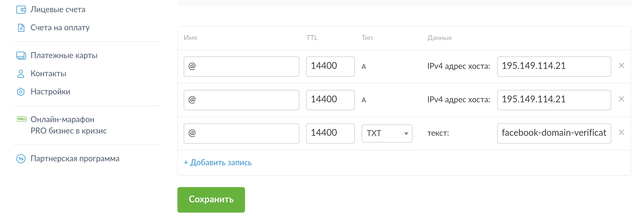Open the TXT record type dropdown
The image size is (644, 216).
click(387, 134)
